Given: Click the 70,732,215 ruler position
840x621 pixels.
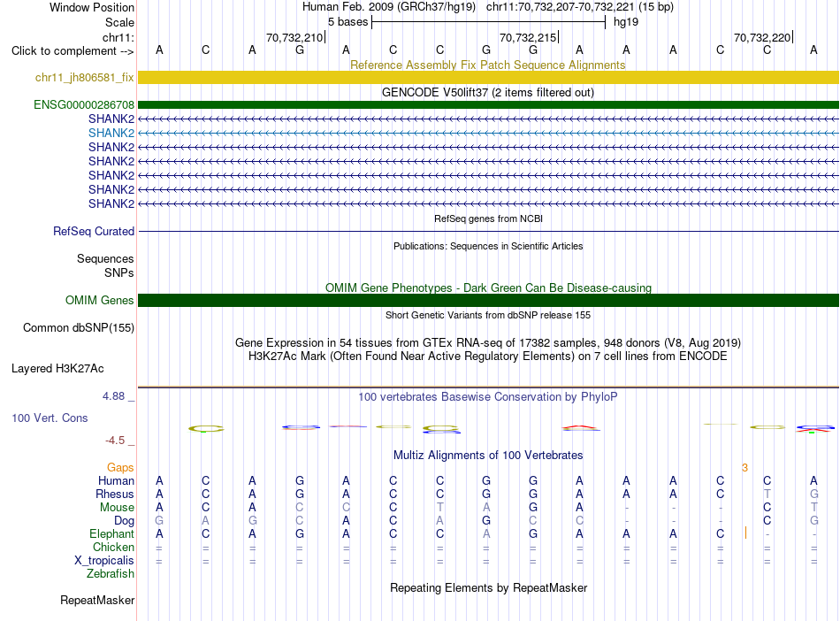Looking at the screenshot, I should click(528, 37).
